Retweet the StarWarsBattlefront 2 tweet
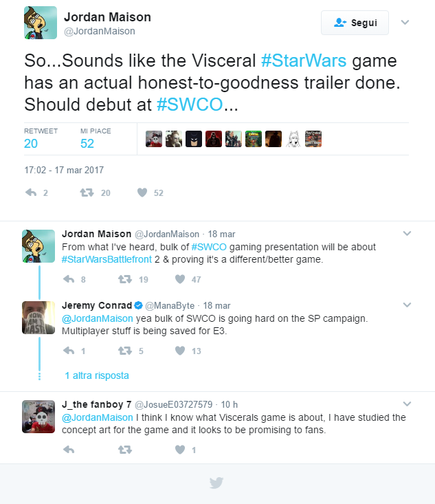The height and width of the screenshot is (504, 435). point(124,279)
